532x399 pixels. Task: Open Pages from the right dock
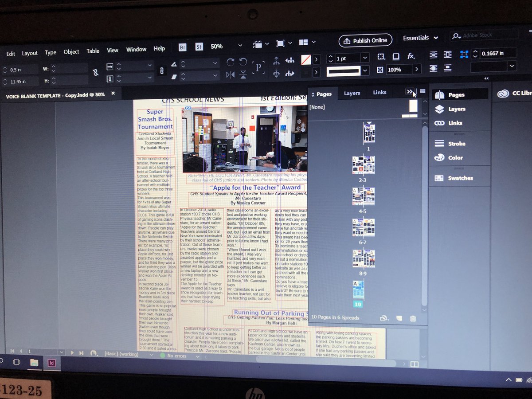(459, 94)
